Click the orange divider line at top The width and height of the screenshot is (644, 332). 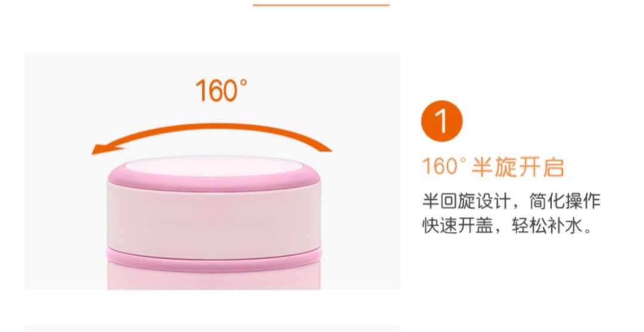(x=321, y=5)
